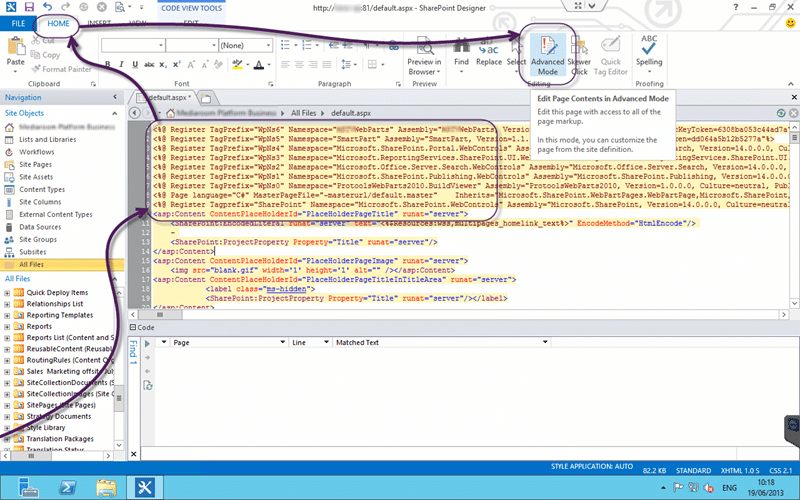Select the default.aspx document tab

(x=166, y=97)
